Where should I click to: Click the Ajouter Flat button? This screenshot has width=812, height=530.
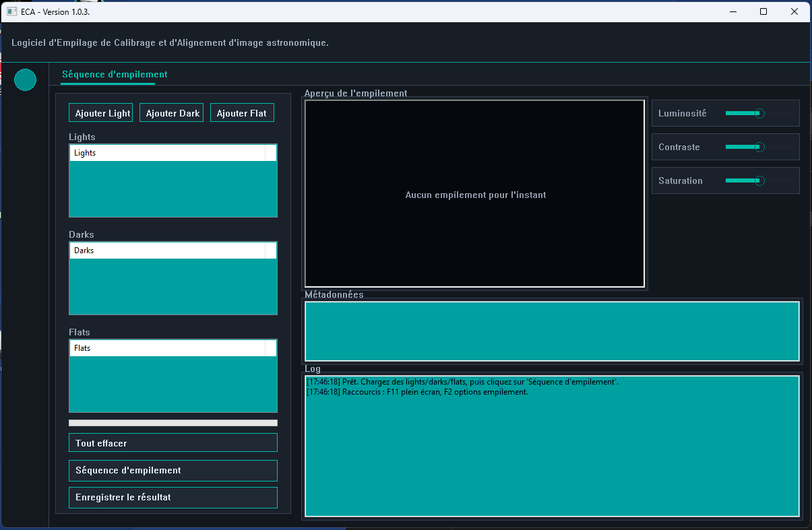(243, 113)
